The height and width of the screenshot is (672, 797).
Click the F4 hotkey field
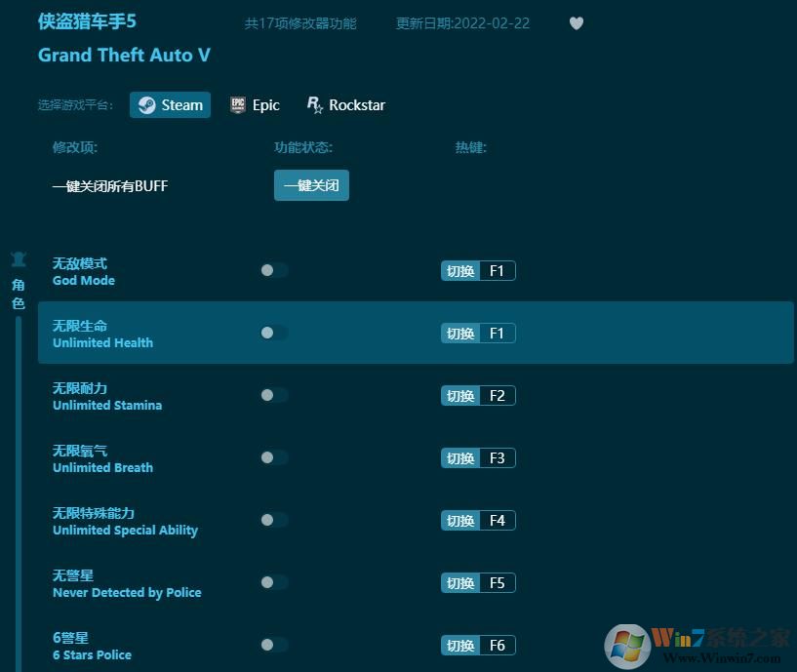point(498,521)
